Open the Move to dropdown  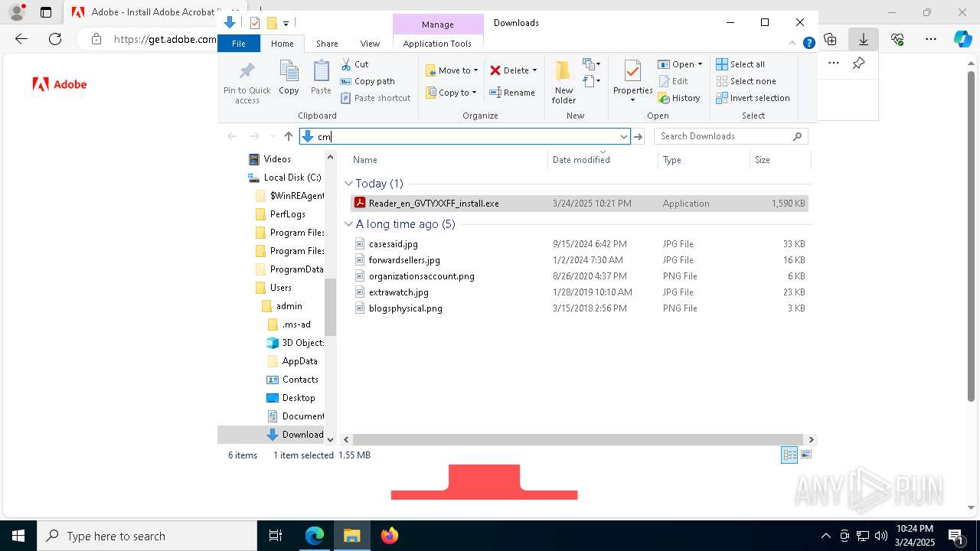[452, 70]
